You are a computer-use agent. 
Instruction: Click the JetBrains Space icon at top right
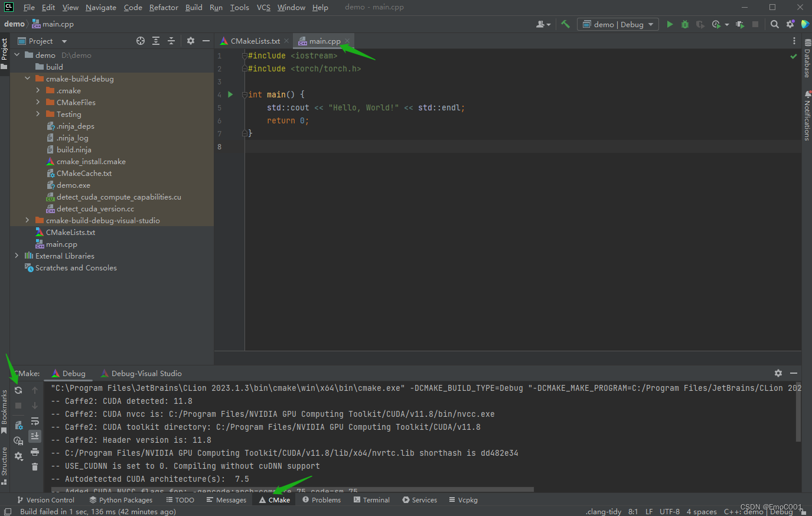click(x=806, y=24)
